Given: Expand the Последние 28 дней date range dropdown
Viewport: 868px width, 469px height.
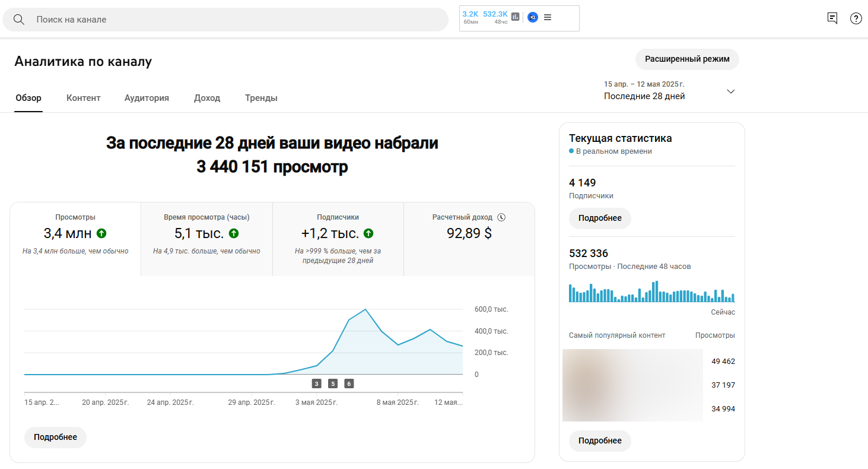Looking at the screenshot, I should 731,91.
